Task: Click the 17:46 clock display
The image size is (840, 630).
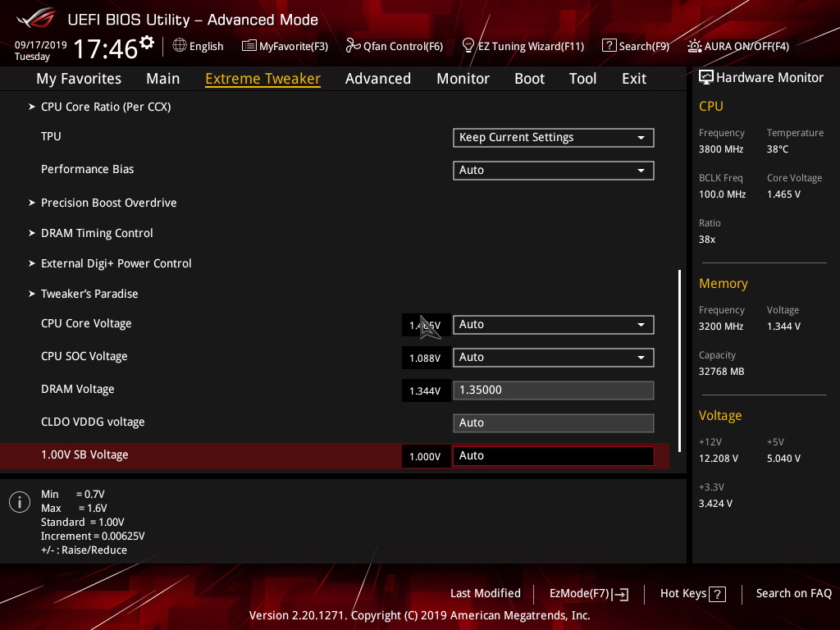Action: 106,48
